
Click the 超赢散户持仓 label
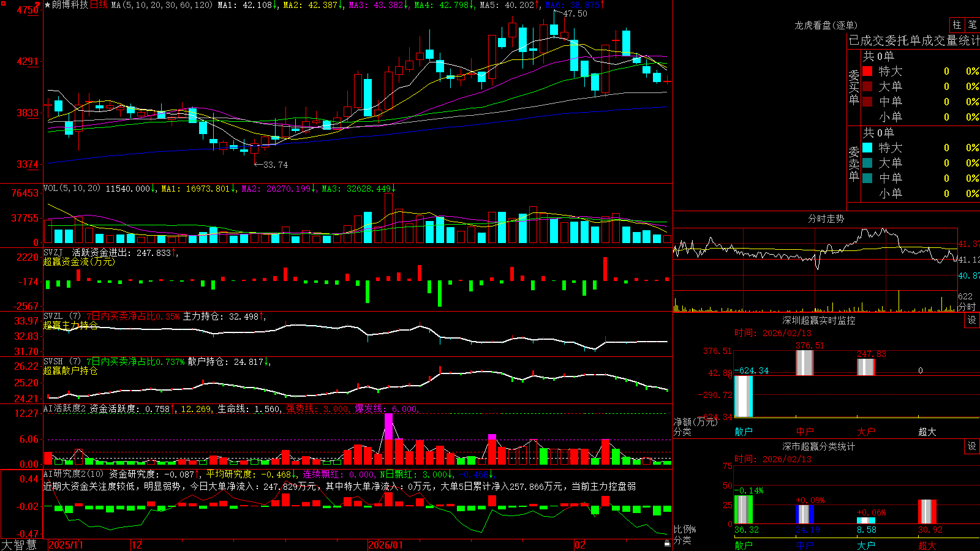(70, 370)
